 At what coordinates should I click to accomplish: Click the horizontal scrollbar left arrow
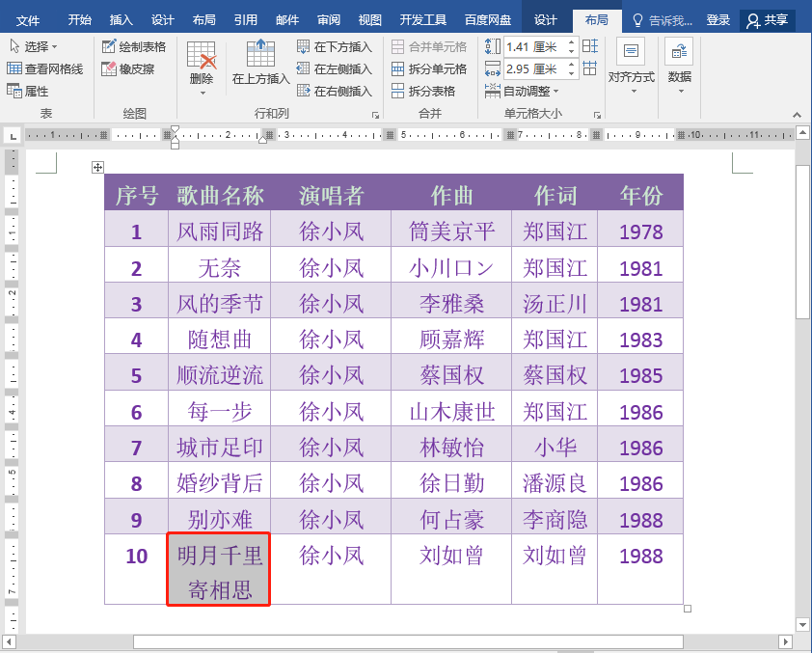point(9,642)
